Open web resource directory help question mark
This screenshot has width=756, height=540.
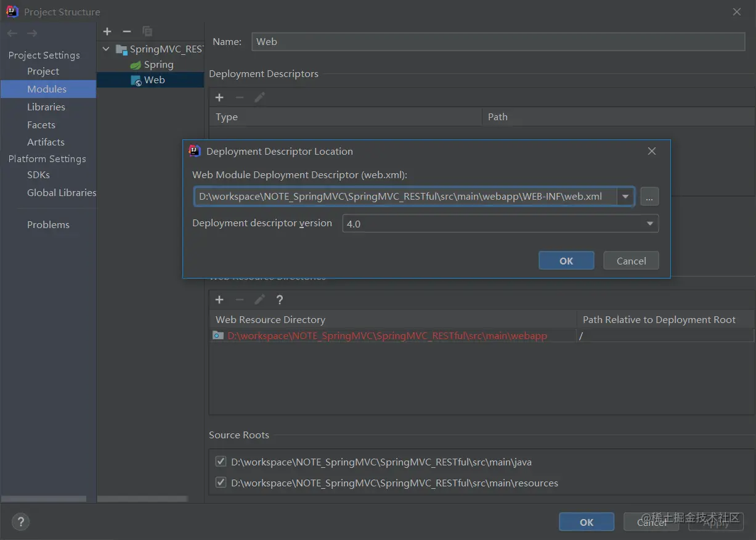pyautogui.click(x=280, y=300)
